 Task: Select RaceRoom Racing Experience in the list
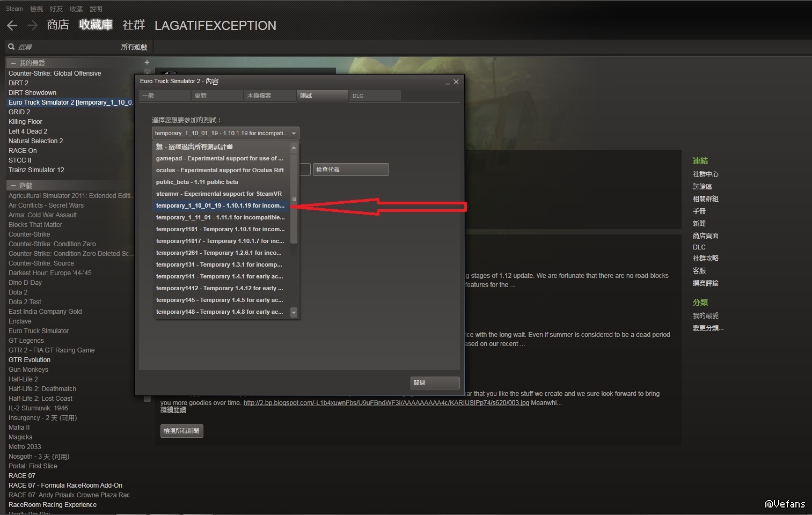coord(53,505)
